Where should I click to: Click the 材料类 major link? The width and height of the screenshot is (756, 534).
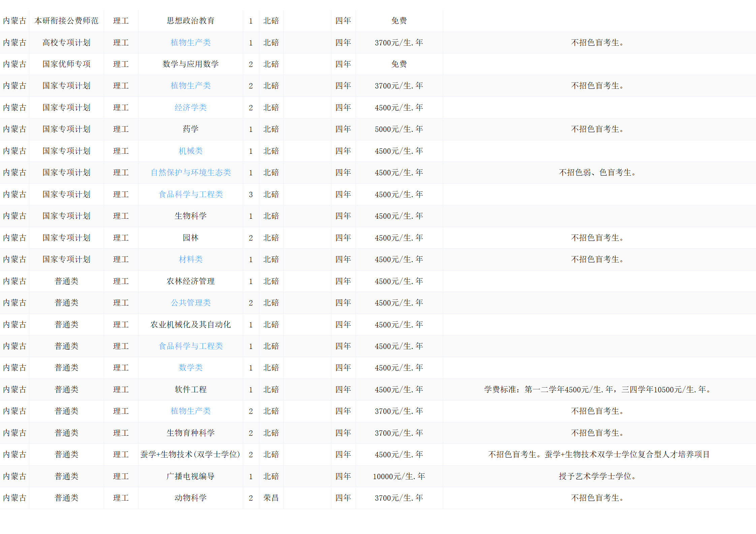coord(191,259)
